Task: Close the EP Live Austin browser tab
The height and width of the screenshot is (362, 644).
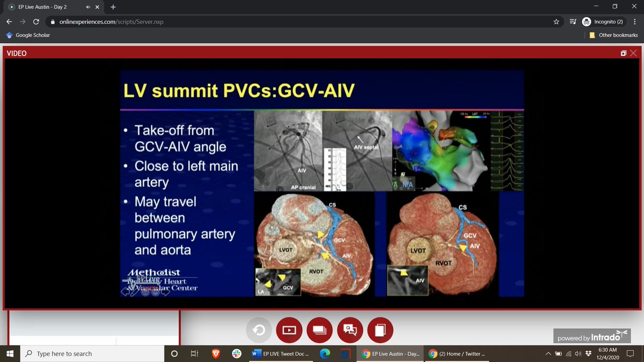Action: pyautogui.click(x=97, y=7)
